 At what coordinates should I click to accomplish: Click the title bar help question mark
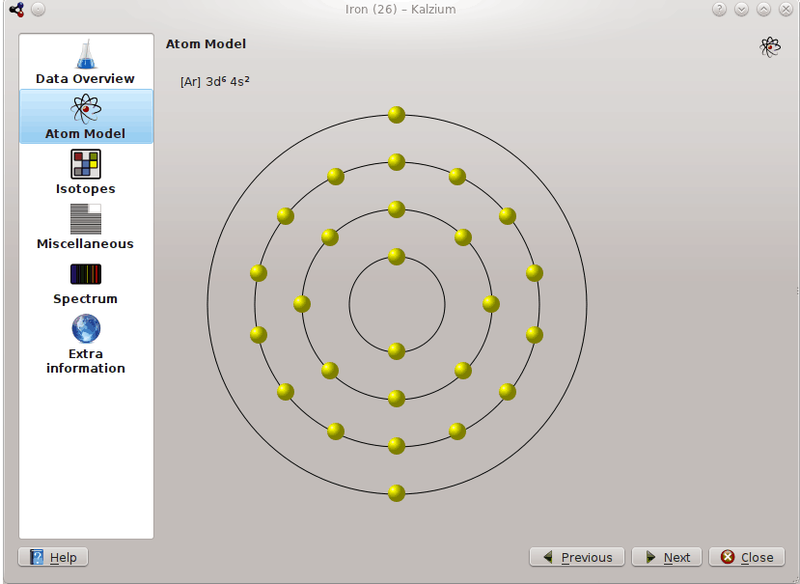719,9
